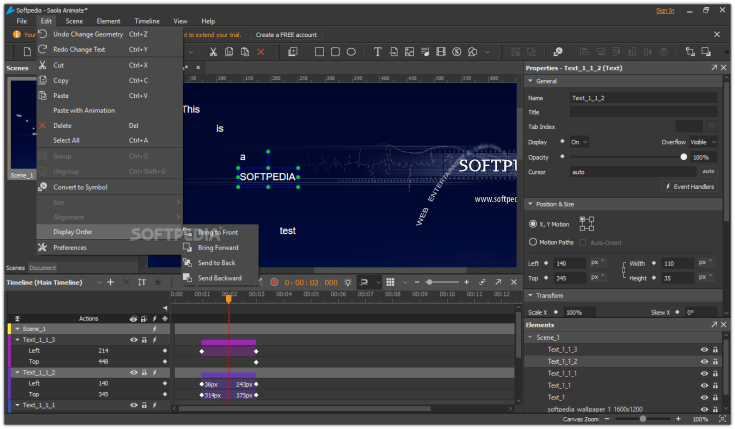The width and height of the screenshot is (735, 429).
Task: Click the Cut scissors icon in toolbar
Action: 213,51
